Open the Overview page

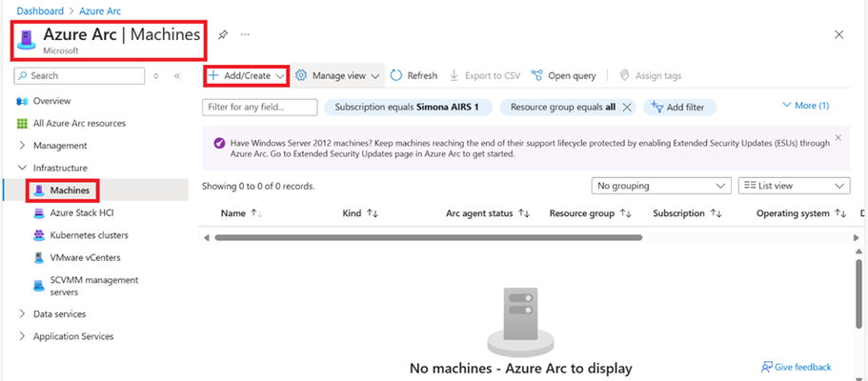click(x=51, y=101)
